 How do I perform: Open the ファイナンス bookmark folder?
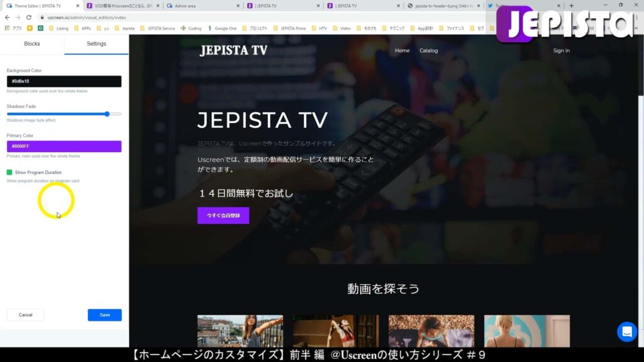(452, 28)
